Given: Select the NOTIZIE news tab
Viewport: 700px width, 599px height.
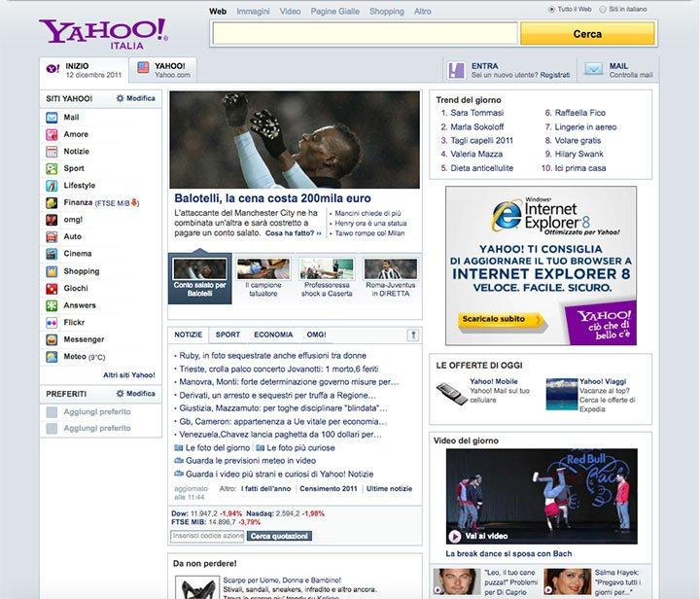Looking at the screenshot, I should 189,335.
